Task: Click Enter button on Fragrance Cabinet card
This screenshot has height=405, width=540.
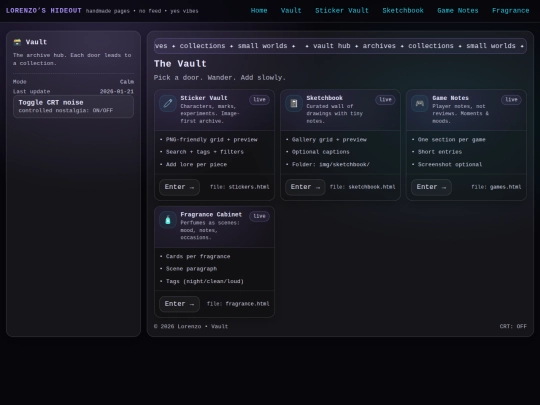Action: coord(179,304)
